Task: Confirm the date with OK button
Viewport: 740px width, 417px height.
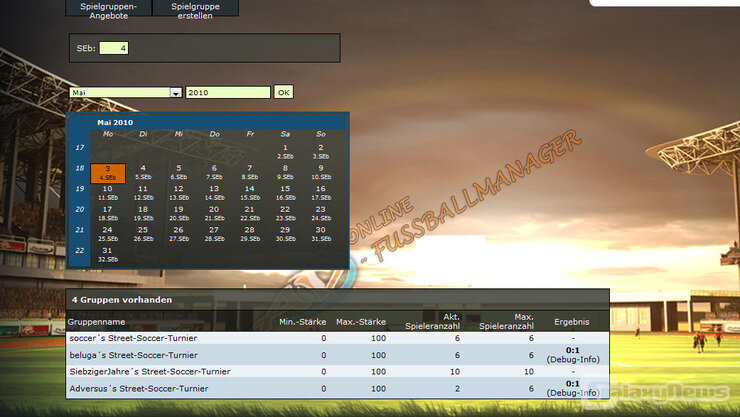Action: 284,92
